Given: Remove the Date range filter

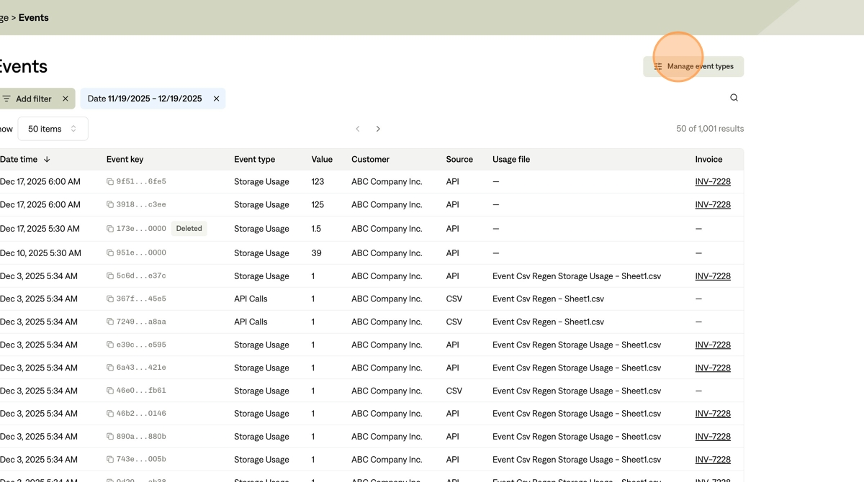Looking at the screenshot, I should tap(216, 99).
